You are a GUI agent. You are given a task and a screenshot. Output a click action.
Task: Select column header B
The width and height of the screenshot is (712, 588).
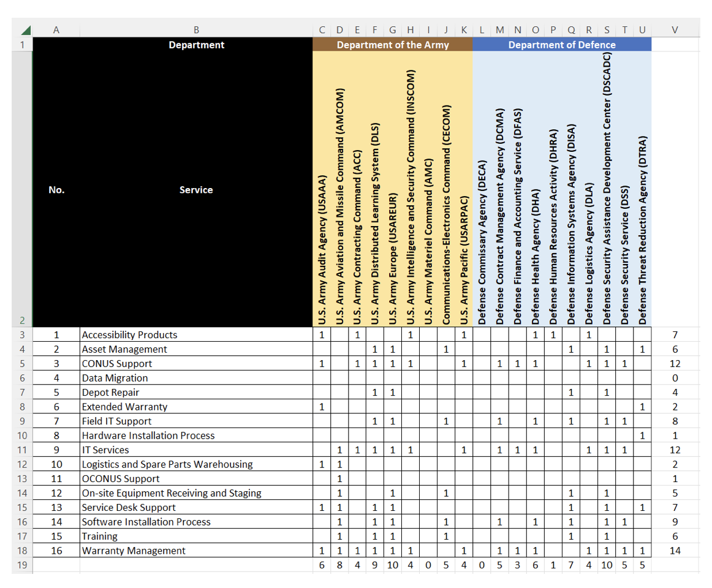196,30
